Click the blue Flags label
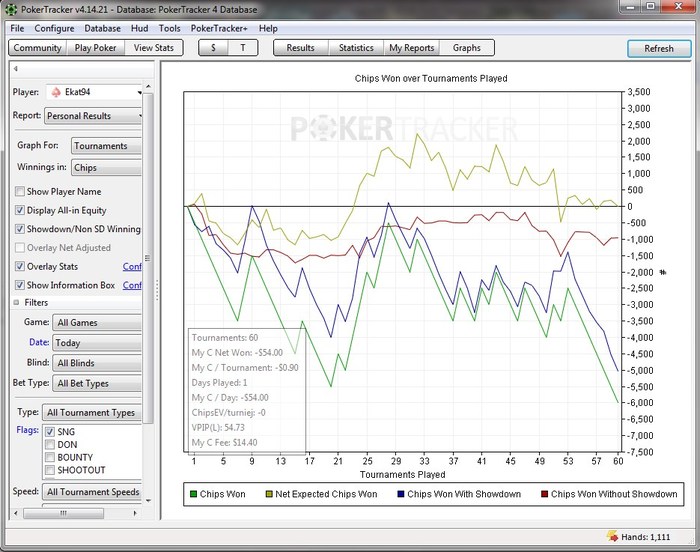 [27, 430]
